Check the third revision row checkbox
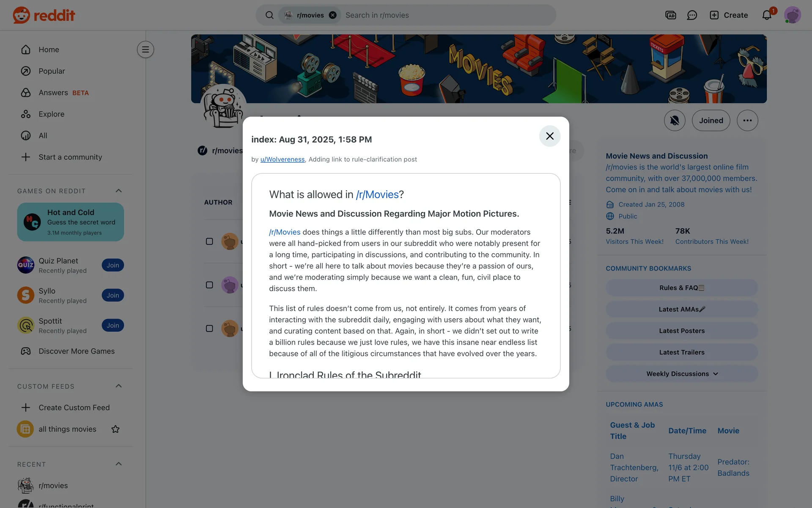The height and width of the screenshot is (508, 812). (209, 329)
